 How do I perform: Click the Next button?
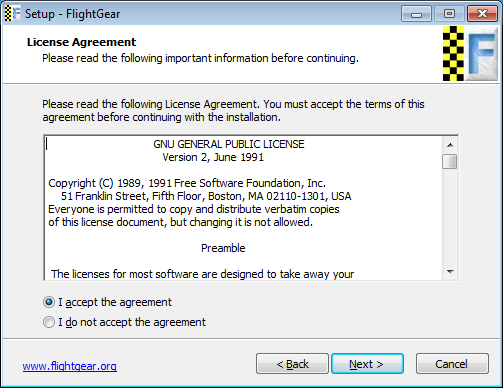(x=367, y=364)
